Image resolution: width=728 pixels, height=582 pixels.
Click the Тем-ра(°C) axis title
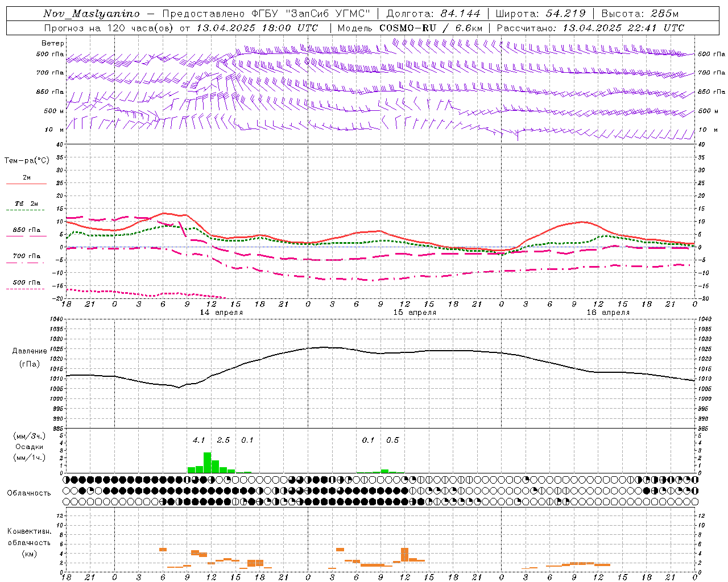point(27,161)
